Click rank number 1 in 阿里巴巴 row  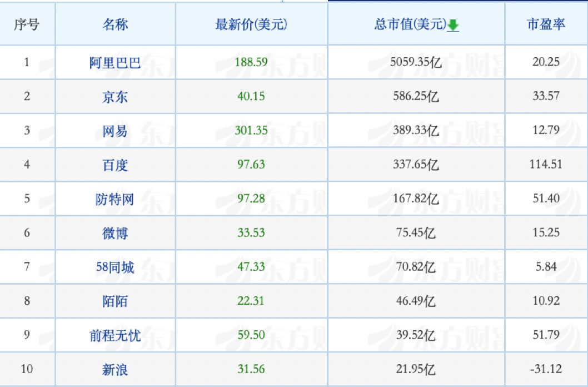pos(27,62)
